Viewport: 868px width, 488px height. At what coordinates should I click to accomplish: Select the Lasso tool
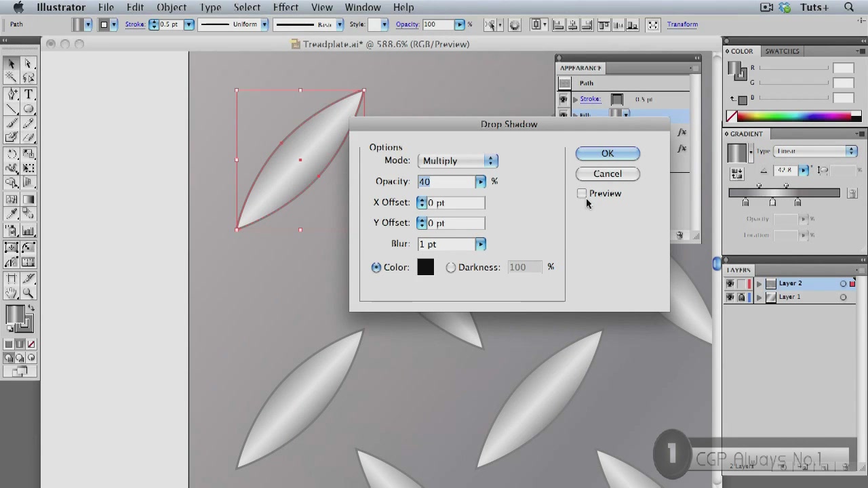click(28, 77)
